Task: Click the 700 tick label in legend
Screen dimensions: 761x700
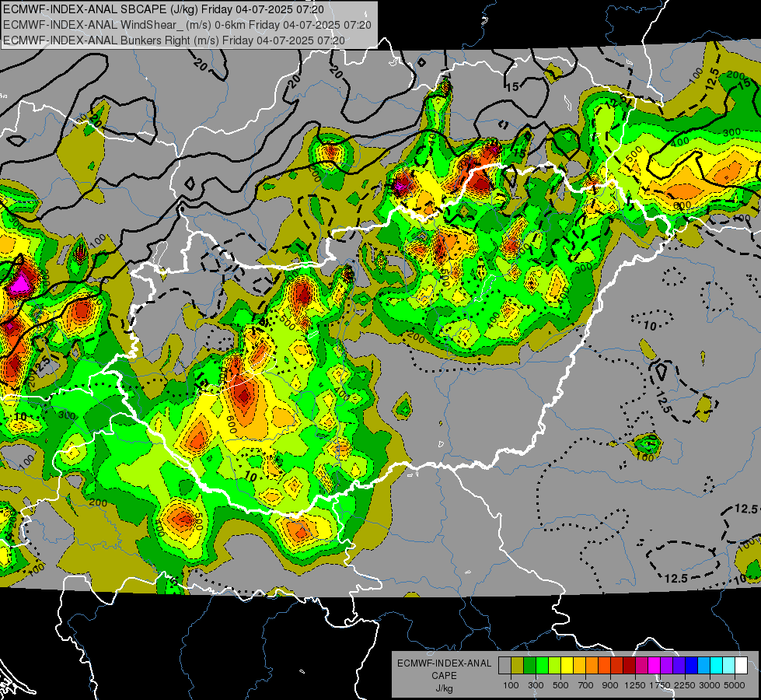Action: click(x=586, y=685)
